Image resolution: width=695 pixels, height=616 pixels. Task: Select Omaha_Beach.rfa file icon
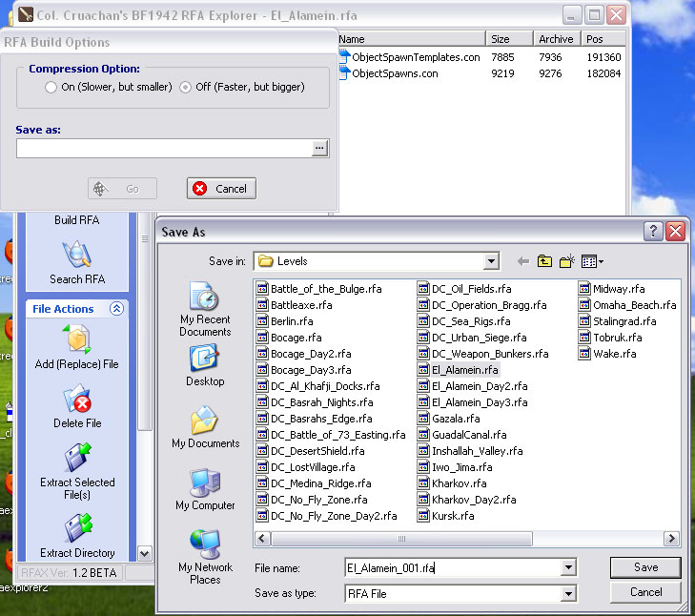pos(584,305)
